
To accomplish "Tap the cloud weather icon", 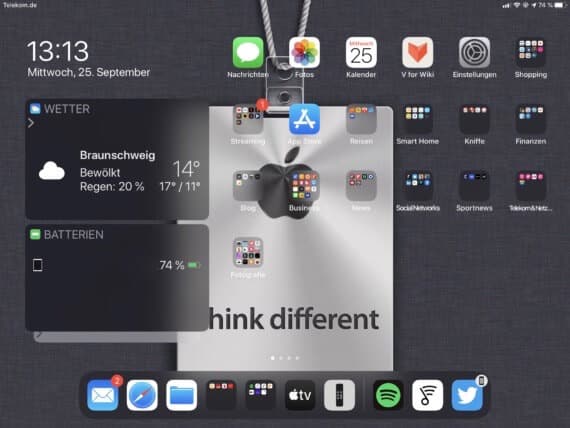I will pos(52,171).
